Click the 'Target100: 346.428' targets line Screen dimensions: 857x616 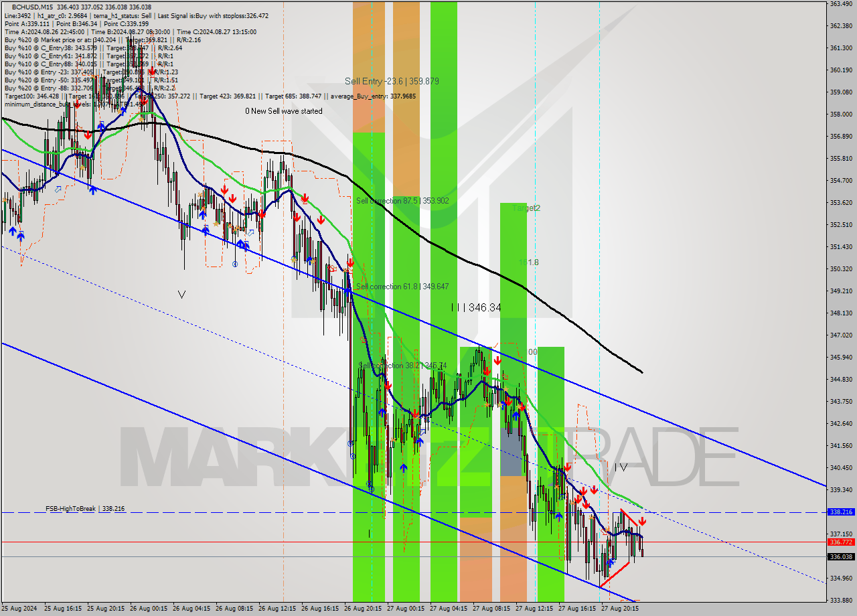point(210,96)
